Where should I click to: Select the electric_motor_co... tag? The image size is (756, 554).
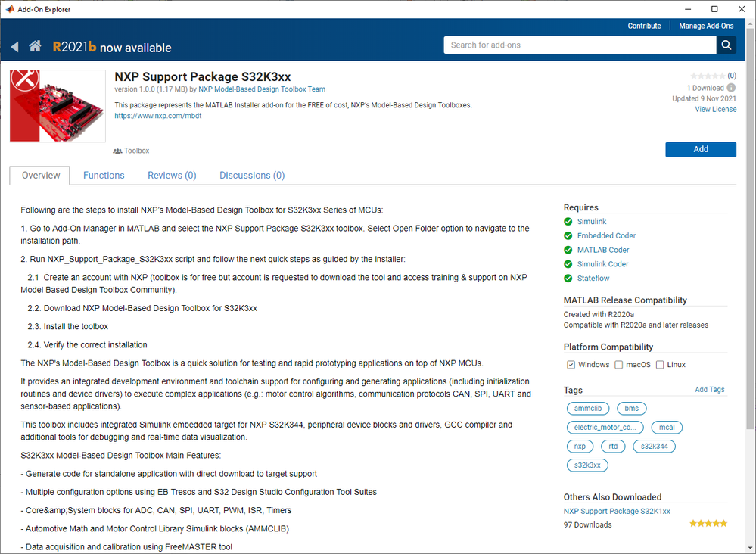pos(605,427)
